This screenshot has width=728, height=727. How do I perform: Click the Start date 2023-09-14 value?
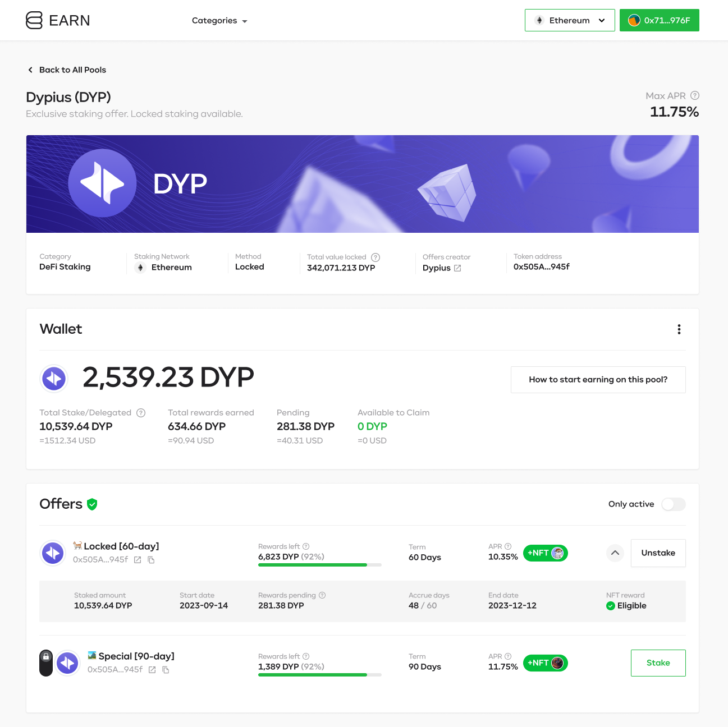[x=204, y=606]
